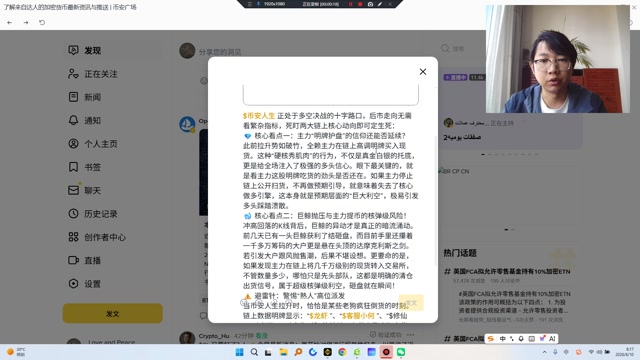This screenshot has height=360, width=640.
Task: Click the 聊天 envelope icon
Action: coord(73,190)
